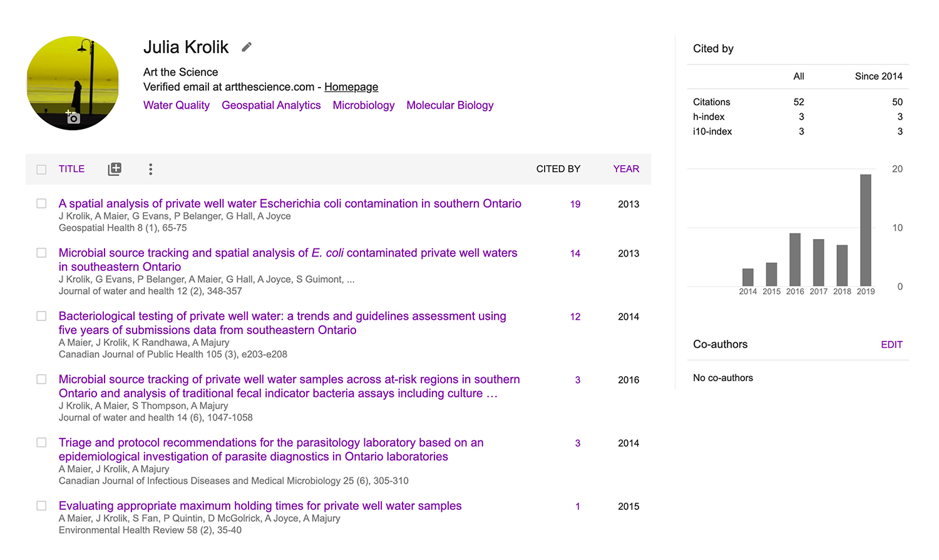Click the Geospatial Analytics interest tag
939x560 pixels.
(x=271, y=105)
